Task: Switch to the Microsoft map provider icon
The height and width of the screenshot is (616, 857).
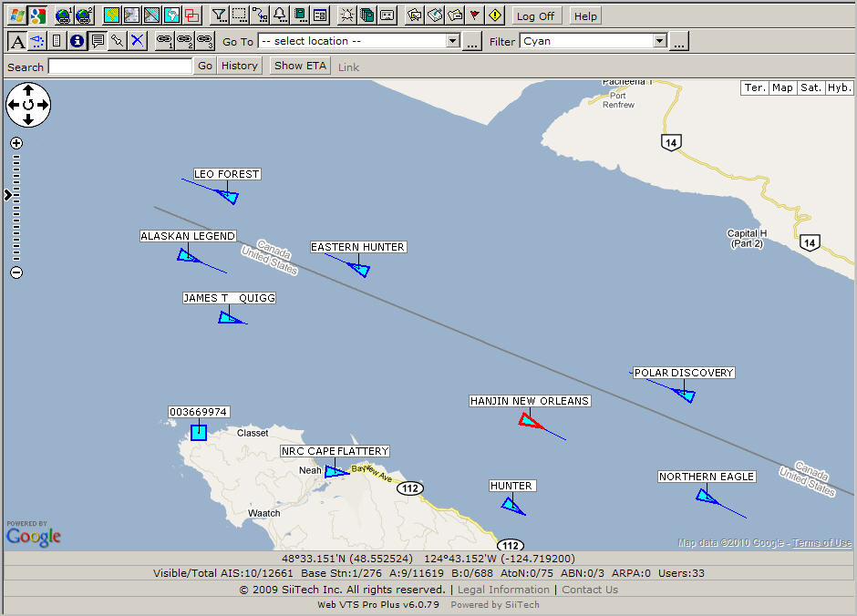Action: point(17,15)
